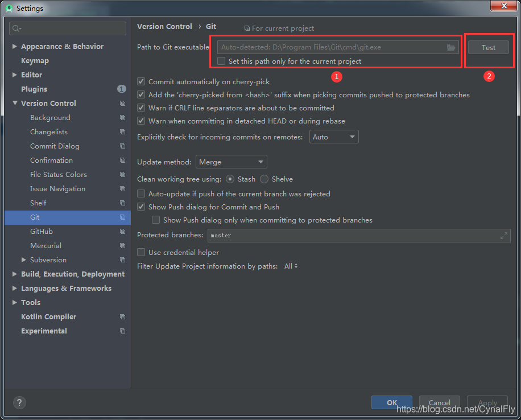Click project-level icon beside Shelf

(123, 203)
